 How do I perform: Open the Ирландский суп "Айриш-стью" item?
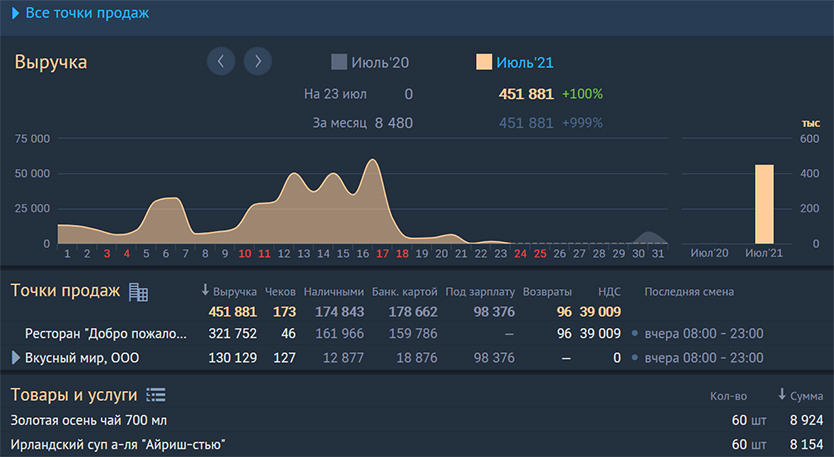[x=117, y=444]
